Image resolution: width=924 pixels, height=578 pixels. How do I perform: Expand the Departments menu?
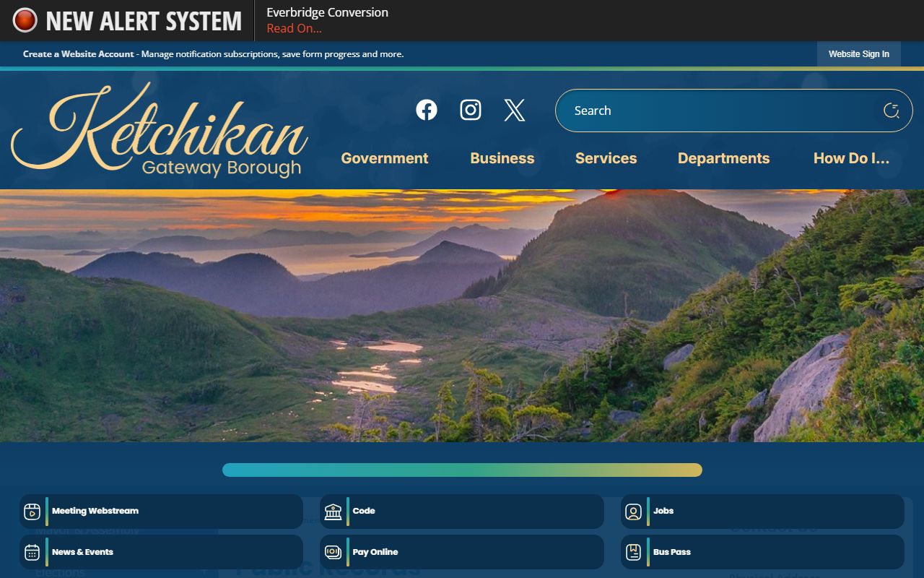pyautogui.click(x=723, y=158)
